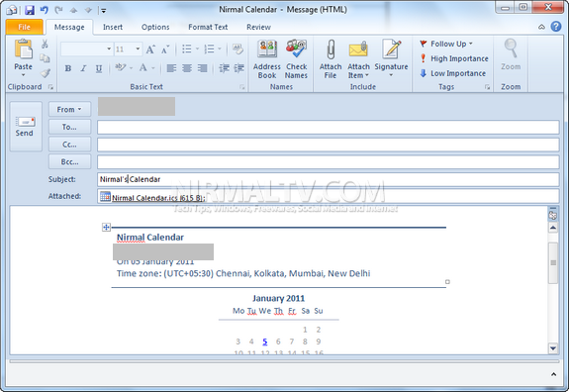Select the Format Painter brush
This screenshot has width=569, height=392.
45,73
